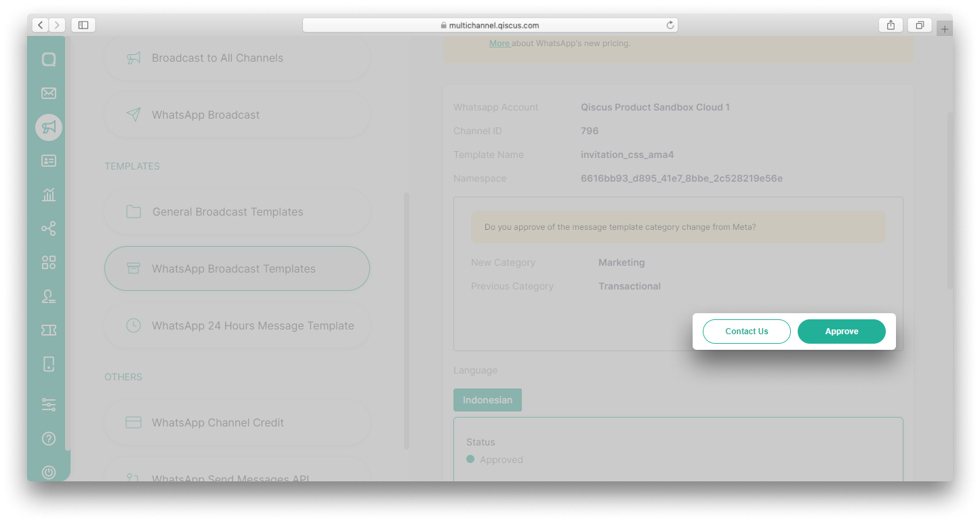Viewport: 980px width, 522px height.
Task: Open Broadcast to All Channels menu
Action: [237, 58]
